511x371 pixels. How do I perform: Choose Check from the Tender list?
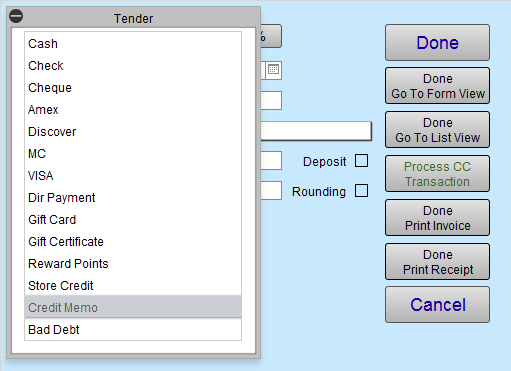point(133,66)
